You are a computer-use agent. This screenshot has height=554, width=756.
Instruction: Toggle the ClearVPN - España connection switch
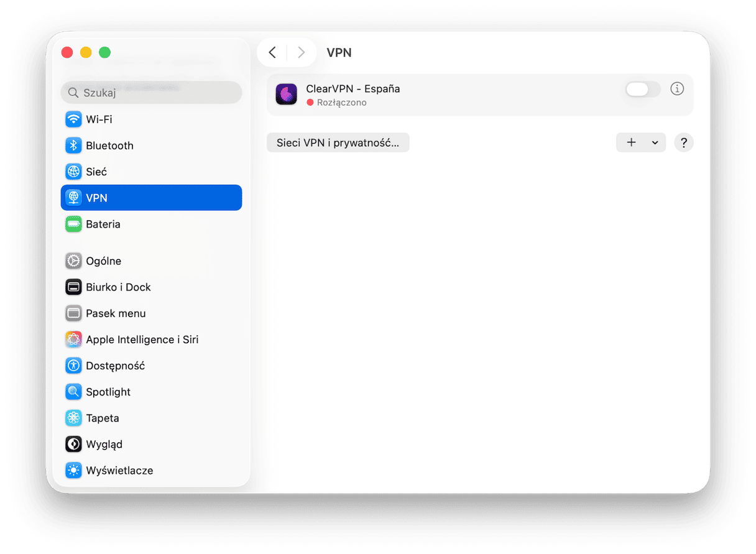pos(643,90)
